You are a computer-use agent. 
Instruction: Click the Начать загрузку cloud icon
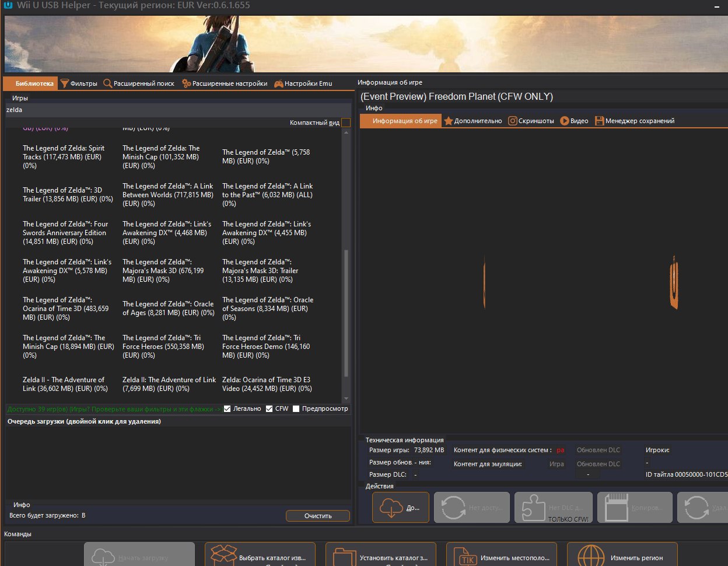pyautogui.click(x=104, y=557)
